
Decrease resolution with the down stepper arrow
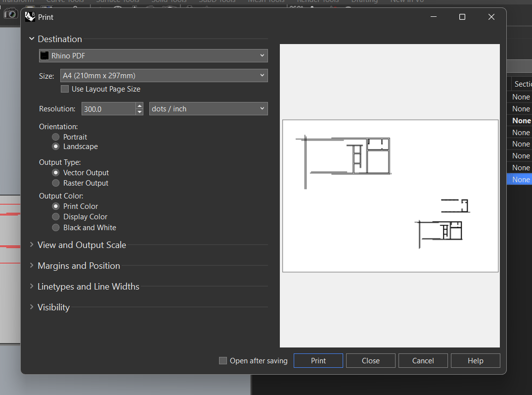139,112
